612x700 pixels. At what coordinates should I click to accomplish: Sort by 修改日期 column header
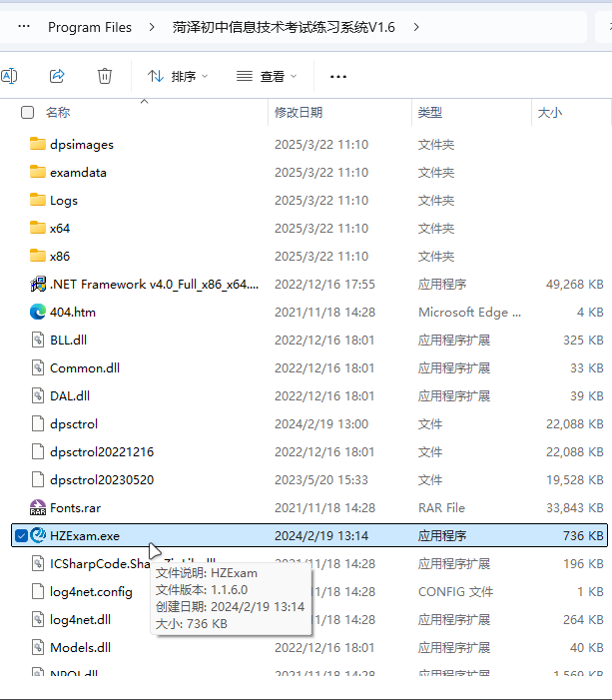(299, 112)
